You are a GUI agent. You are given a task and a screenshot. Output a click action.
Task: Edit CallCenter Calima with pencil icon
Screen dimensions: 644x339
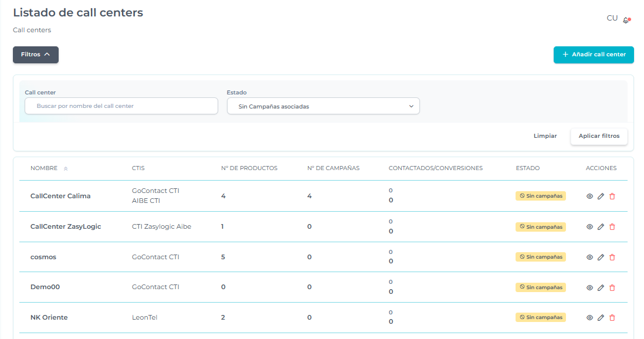[x=601, y=196]
